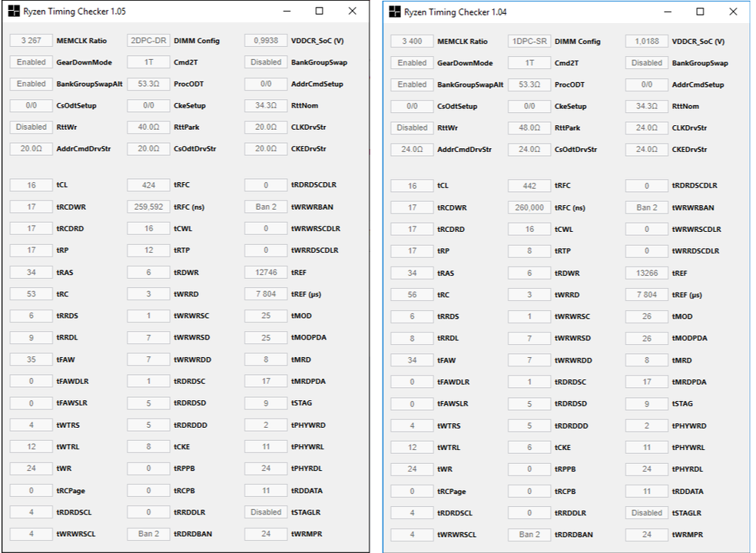The width and height of the screenshot is (756, 553).
Task: Select tRCDRD field in 1.05 window
Action: [x=31, y=229]
